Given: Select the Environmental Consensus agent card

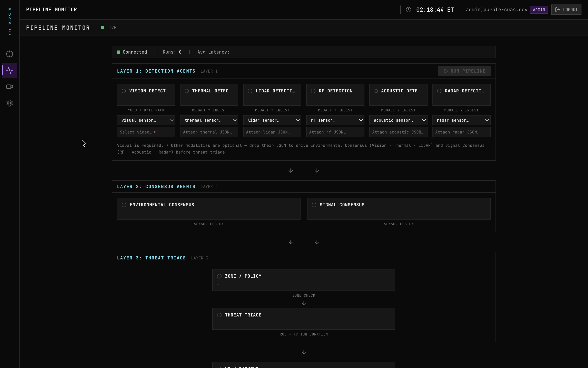Looking at the screenshot, I should (x=209, y=209).
